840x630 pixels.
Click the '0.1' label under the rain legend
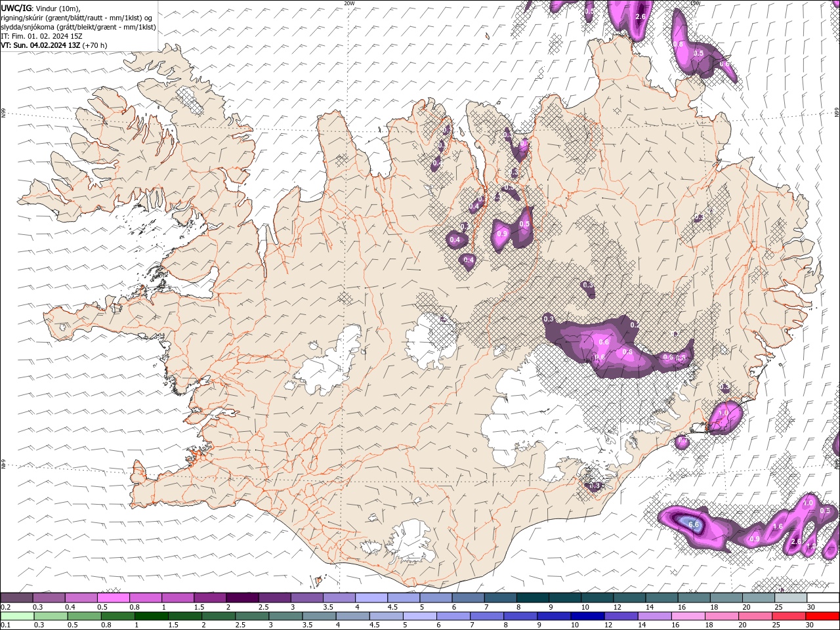click(x=6, y=625)
